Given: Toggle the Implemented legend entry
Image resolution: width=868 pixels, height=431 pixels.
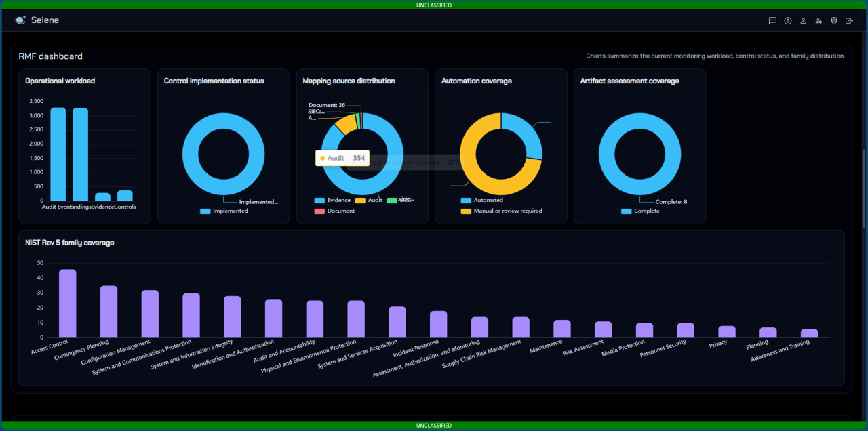Looking at the screenshot, I should click(224, 211).
